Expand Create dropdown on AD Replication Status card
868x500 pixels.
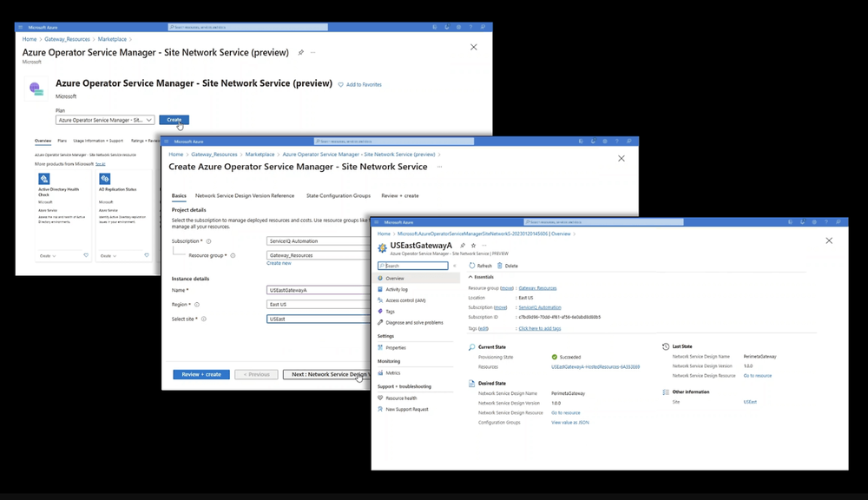point(108,256)
